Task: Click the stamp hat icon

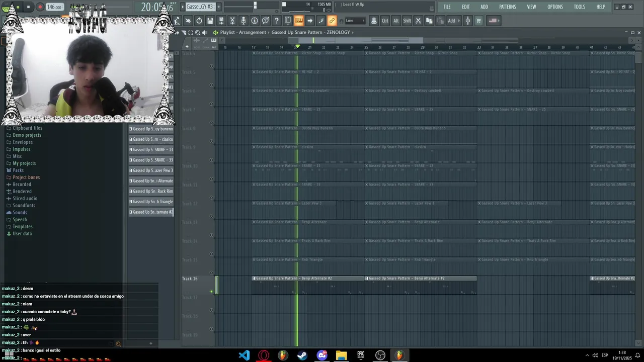Action: pyautogui.click(x=374, y=21)
